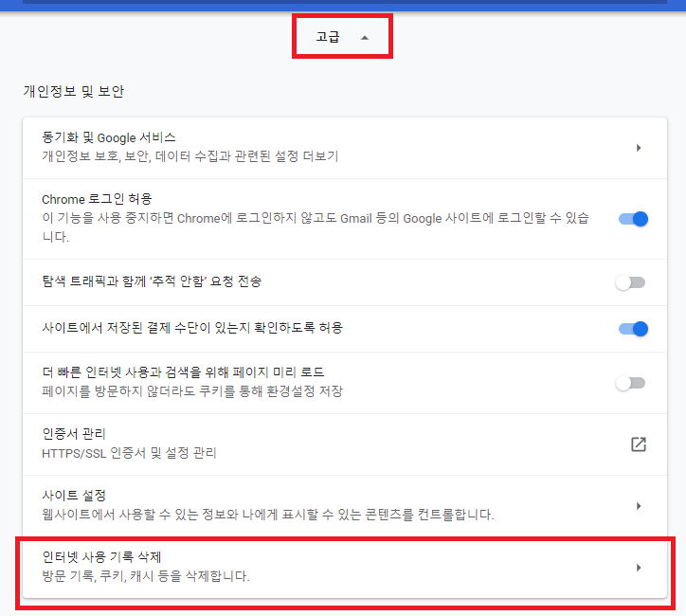Open 인터넷 사용 기록 삭제
Viewport: 686px width, 616px height.
tap(334, 566)
